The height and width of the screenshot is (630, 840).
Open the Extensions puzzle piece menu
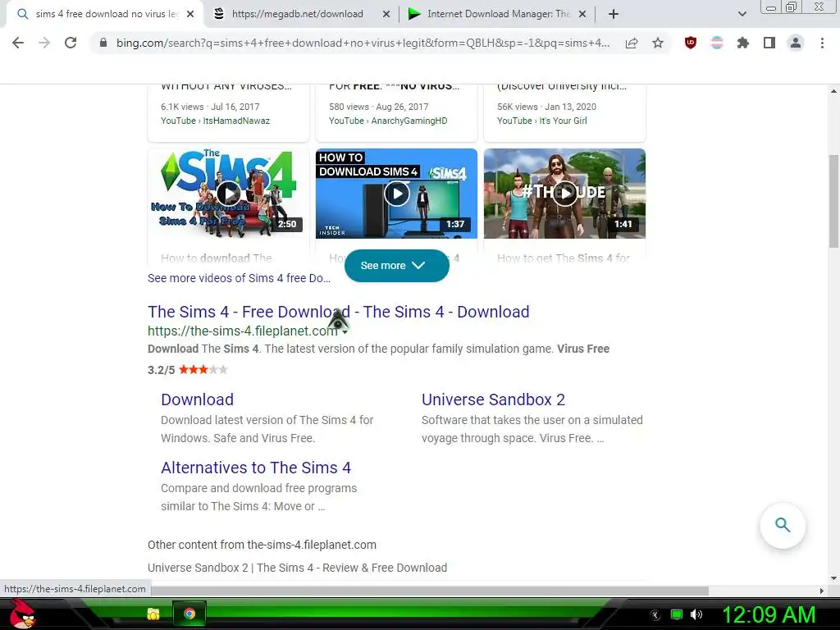(x=743, y=43)
